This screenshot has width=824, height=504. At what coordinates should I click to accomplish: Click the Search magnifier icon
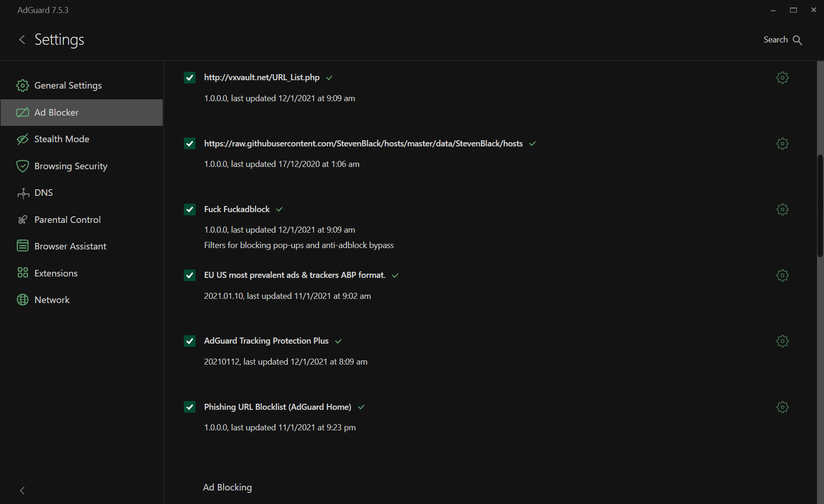coord(797,40)
